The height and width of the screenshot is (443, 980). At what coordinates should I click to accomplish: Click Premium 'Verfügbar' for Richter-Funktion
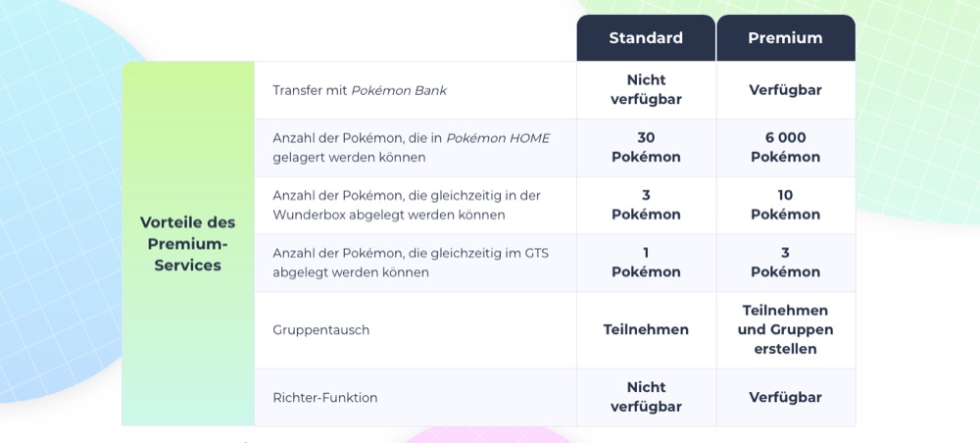pyautogui.click(x=785, y=397)
